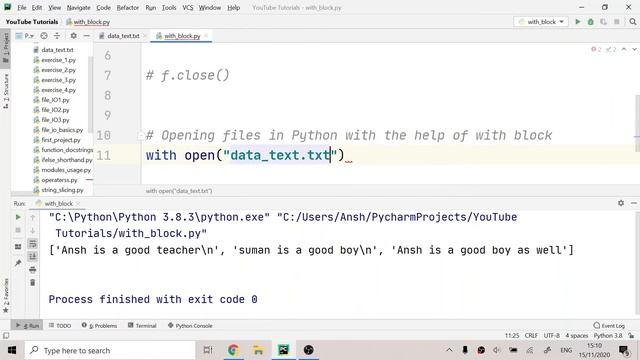640x360 pixels.
Task: Clear Run output with trash icon
Action: coord(33,282)
